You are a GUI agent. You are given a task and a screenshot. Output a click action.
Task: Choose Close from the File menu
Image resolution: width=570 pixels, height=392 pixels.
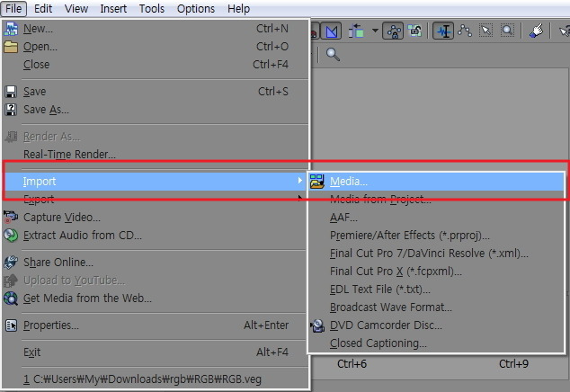(x=156, y=65)
